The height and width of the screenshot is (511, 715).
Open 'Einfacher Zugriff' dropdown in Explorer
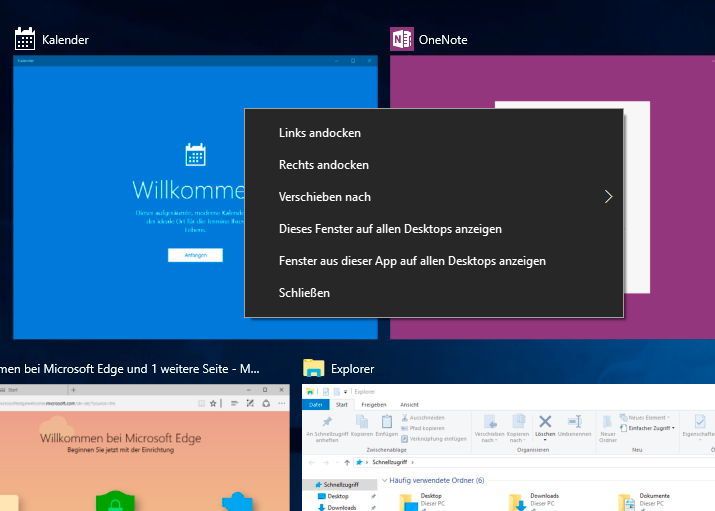tap(648, 428)
